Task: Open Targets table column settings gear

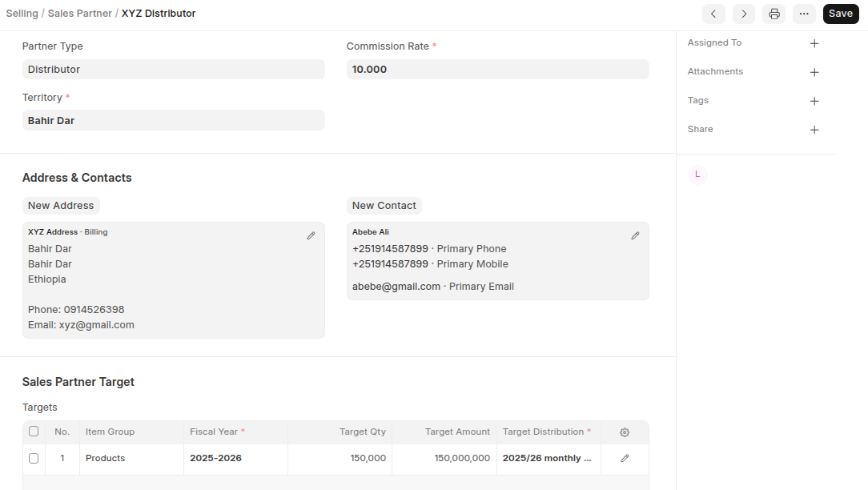Action: tap(625, 432)
